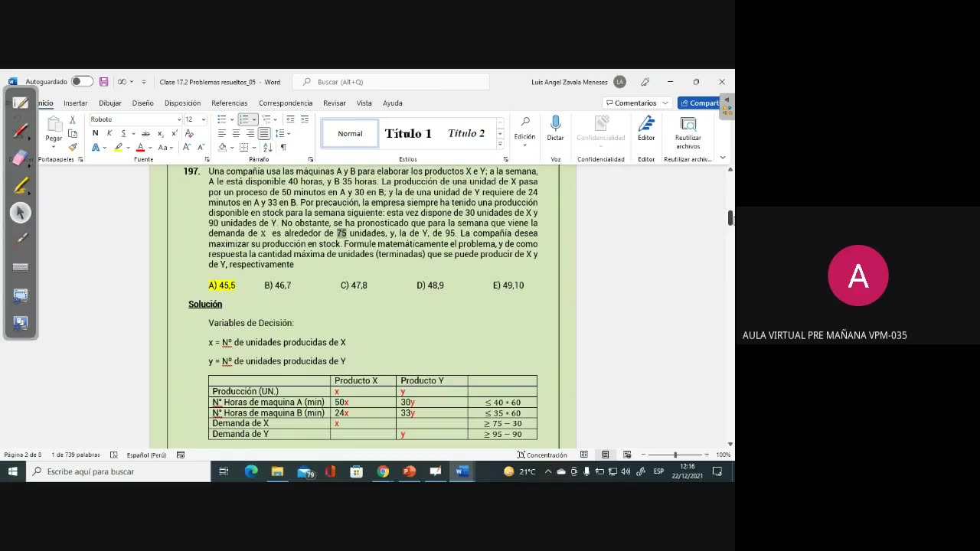Decrease font size icon
This screenshot has width=980, height=551.
[201, 147]
